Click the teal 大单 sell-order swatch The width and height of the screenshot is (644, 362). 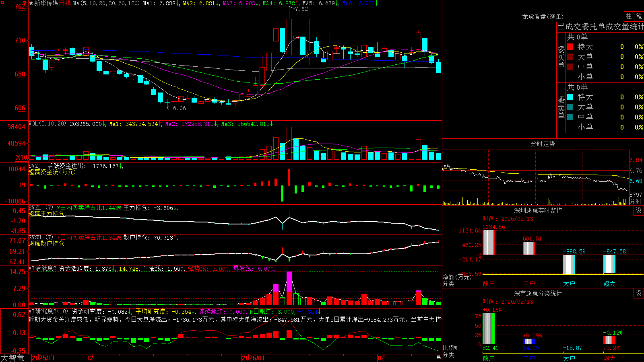(570, 107)
